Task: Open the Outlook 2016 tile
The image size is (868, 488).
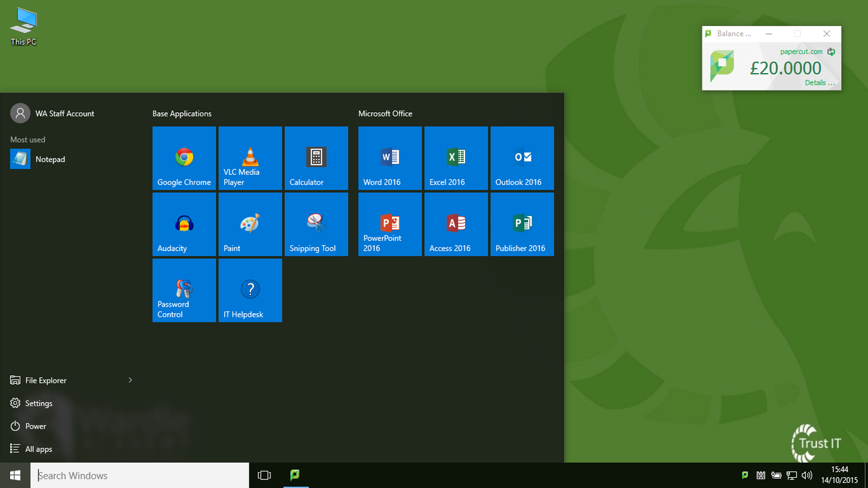Action: [x=522, y=158]
